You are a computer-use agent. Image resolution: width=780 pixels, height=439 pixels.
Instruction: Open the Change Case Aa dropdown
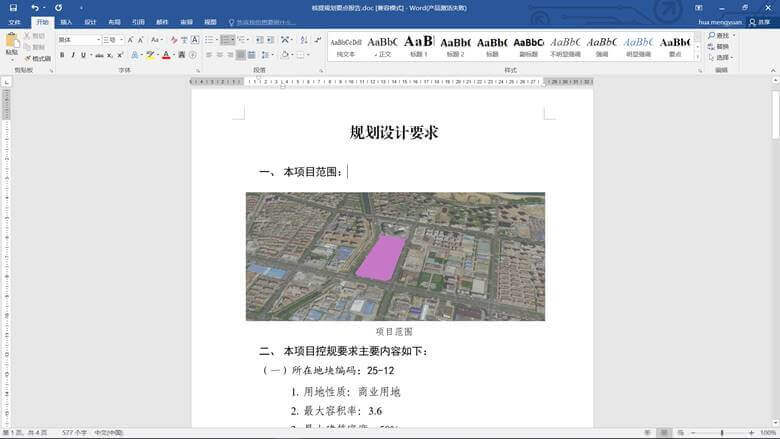[157, 40]
